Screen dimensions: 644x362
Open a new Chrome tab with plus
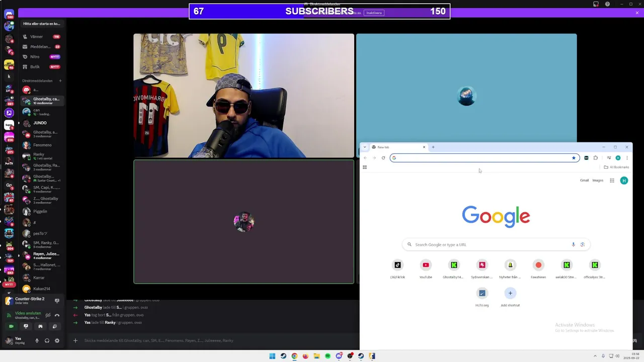coord(433,147)
